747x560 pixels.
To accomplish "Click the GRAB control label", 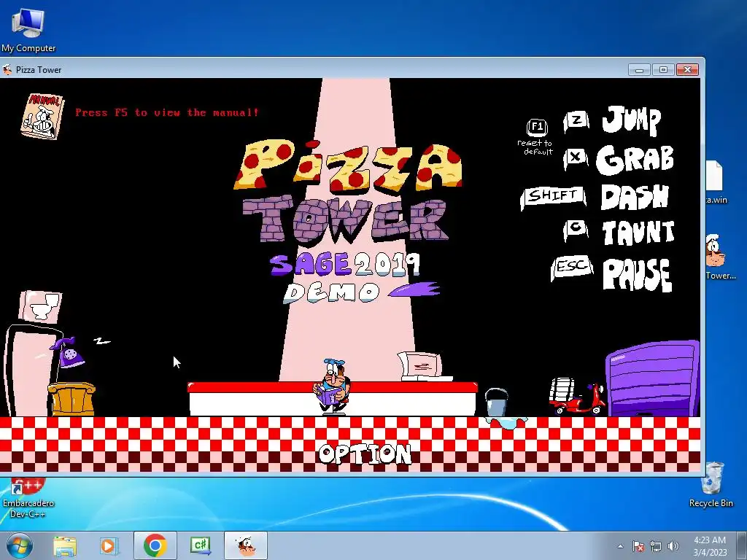I will pyautogui.click(x=635, y=159).
